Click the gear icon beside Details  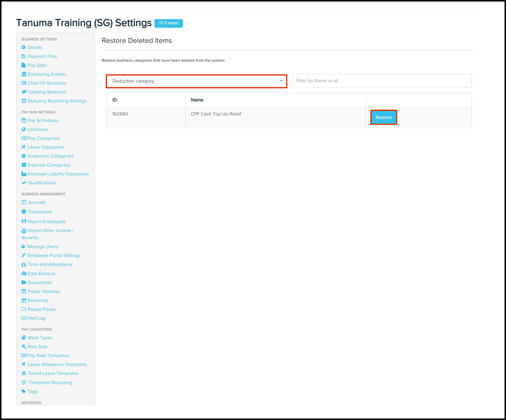point(24,47)
